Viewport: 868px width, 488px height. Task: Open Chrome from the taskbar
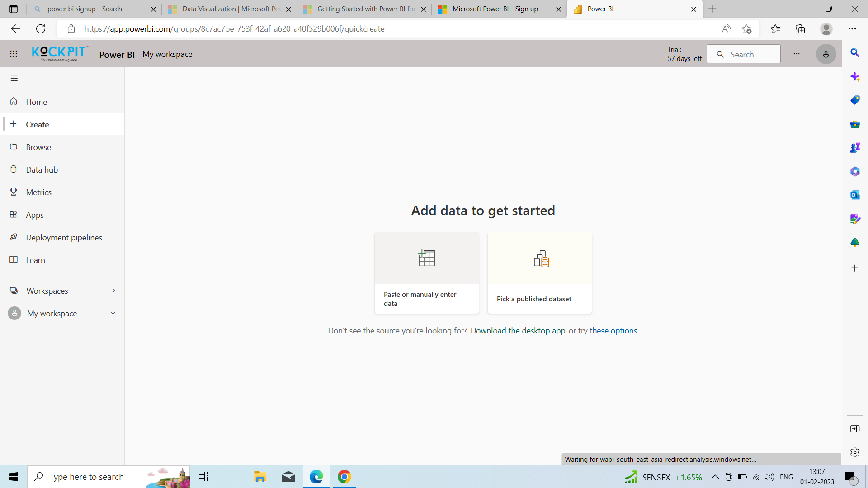[344, 477]
